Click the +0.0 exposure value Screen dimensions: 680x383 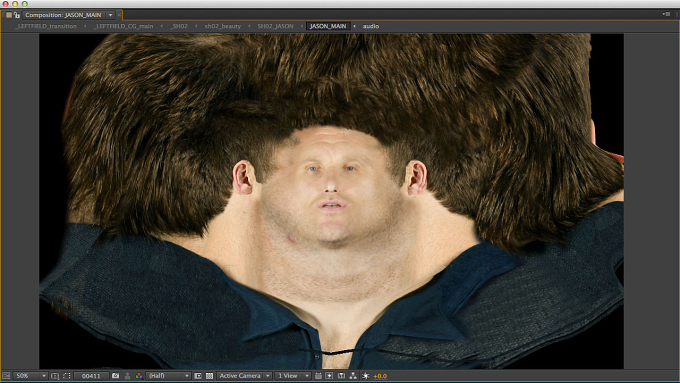tap(380, 376)
